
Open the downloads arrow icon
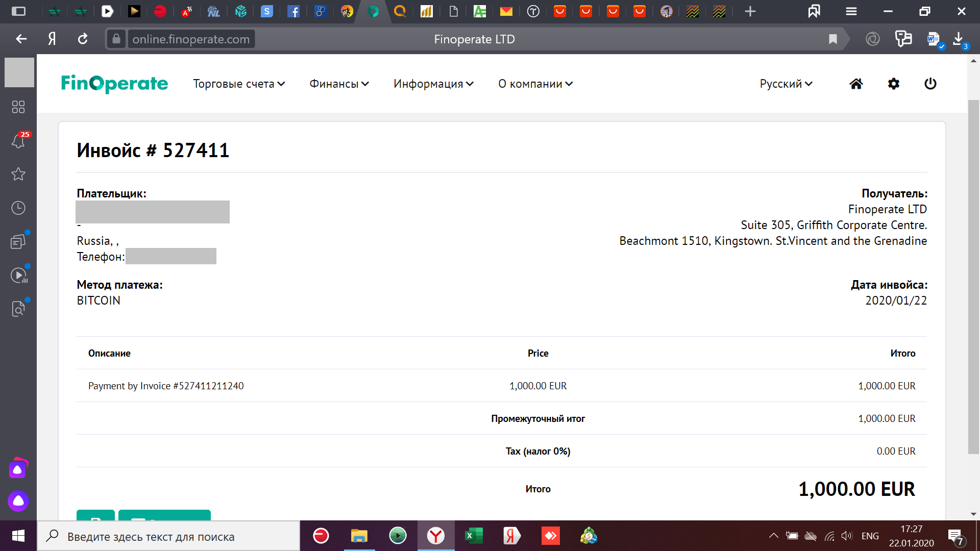tap(959, 39)
